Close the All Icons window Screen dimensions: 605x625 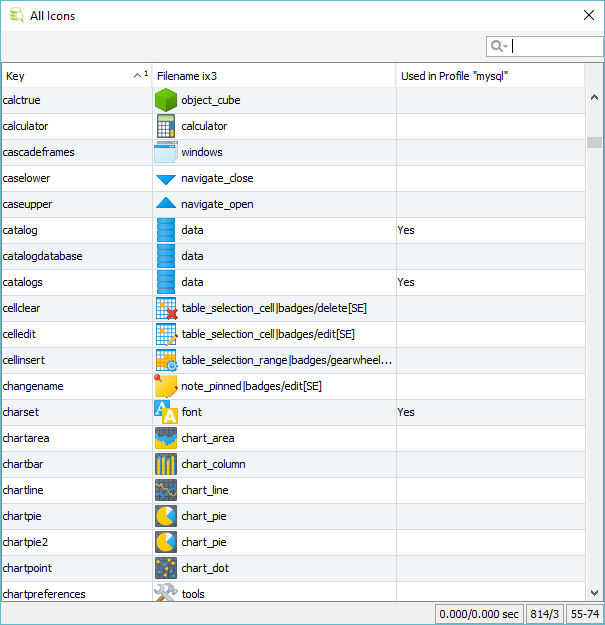click(x=589, y=16)
